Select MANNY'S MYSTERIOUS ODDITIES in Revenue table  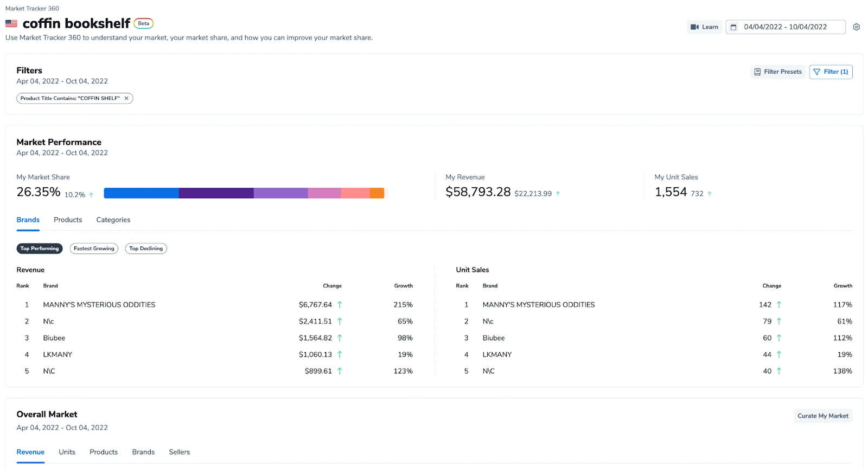pyautogui.click(x=99, y=305)
